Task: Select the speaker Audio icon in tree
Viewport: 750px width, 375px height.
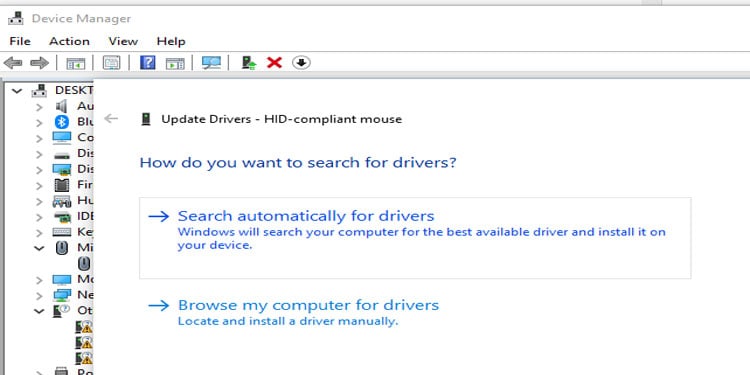Action: point(62,106)
